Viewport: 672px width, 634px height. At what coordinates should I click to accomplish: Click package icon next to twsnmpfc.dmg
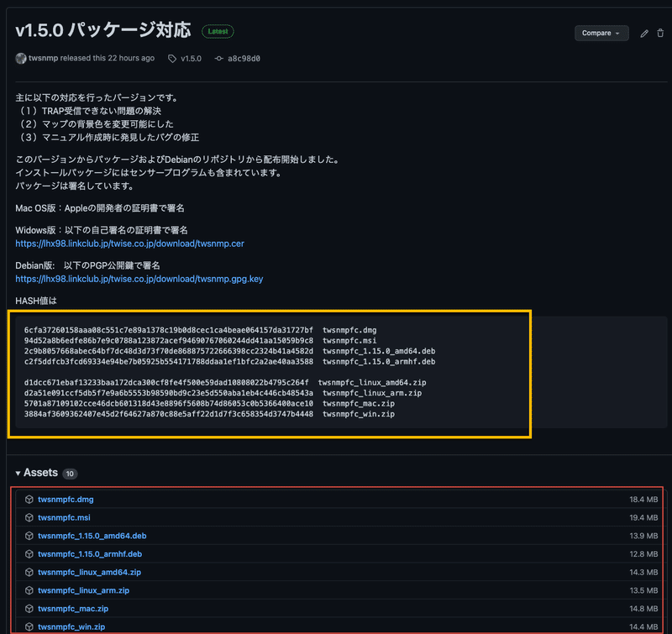tap(29, 499)
